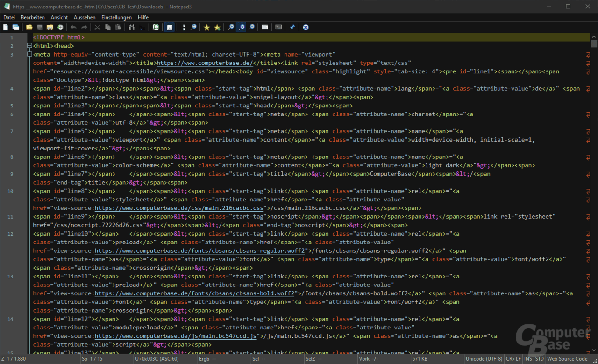
Task: Toggle the word wrap toolbar button
Action: [x=170, y=28]
